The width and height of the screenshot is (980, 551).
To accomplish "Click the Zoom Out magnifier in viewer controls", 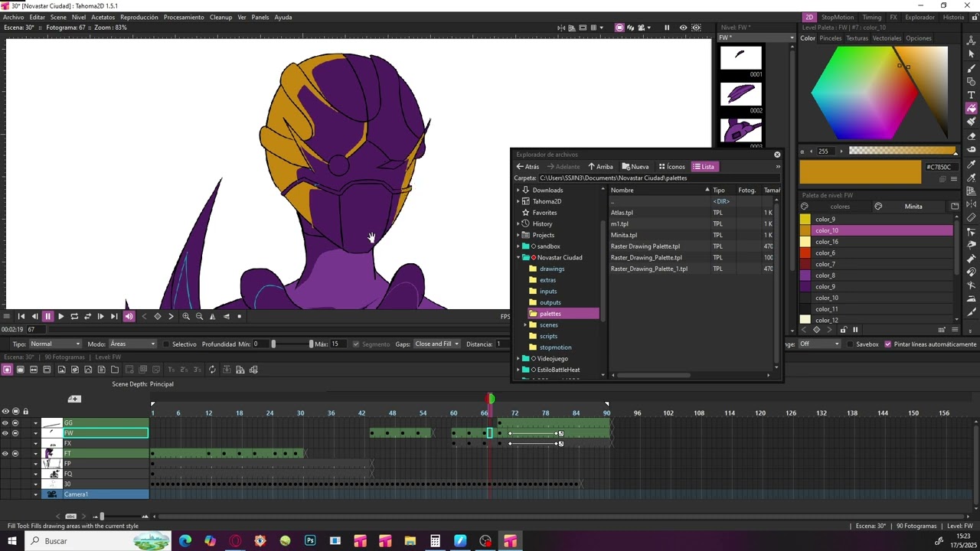I will [x=199, y=316].
